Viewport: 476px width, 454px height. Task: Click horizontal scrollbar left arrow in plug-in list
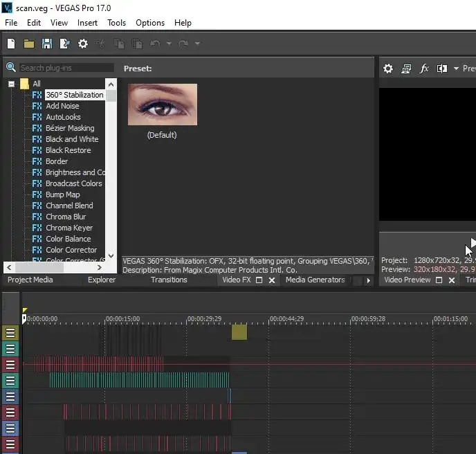click(9, 268)
